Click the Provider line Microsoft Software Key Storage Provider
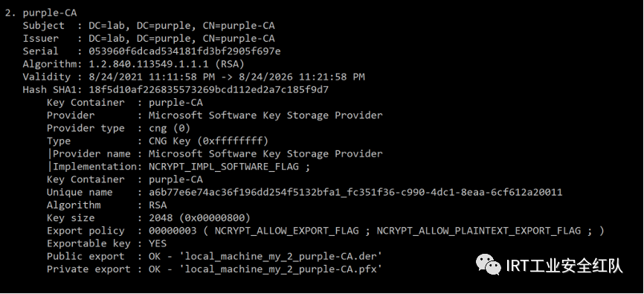This screenshot has height=294, width=644. 265,115
